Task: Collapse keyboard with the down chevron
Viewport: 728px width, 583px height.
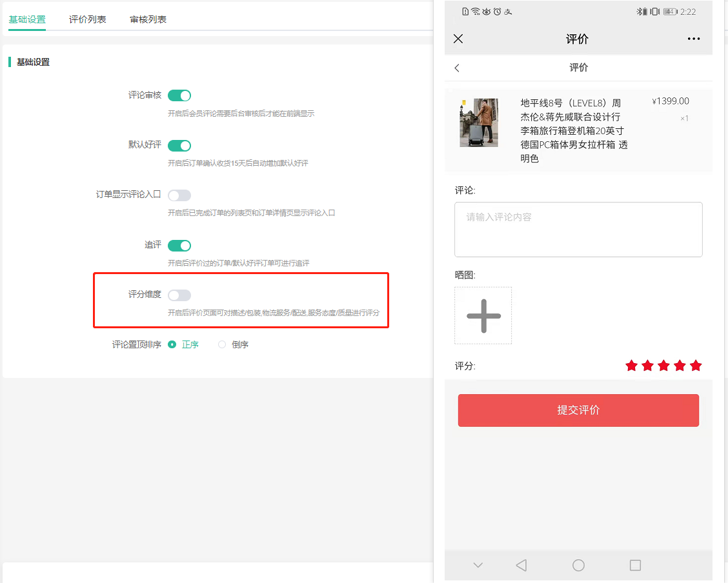Action: click(x=478, y=565)
